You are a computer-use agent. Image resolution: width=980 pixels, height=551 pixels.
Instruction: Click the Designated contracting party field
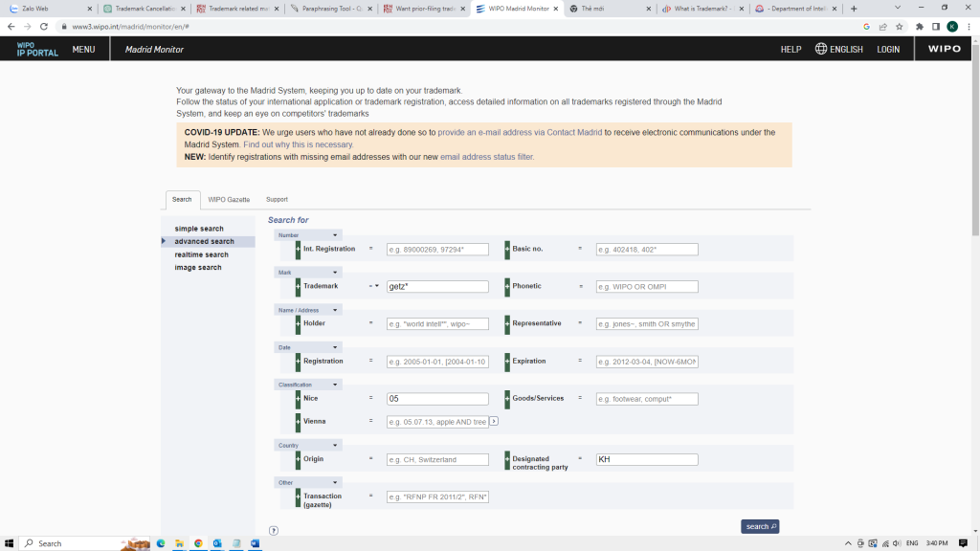pyautogui.click(x=646, y=459)
